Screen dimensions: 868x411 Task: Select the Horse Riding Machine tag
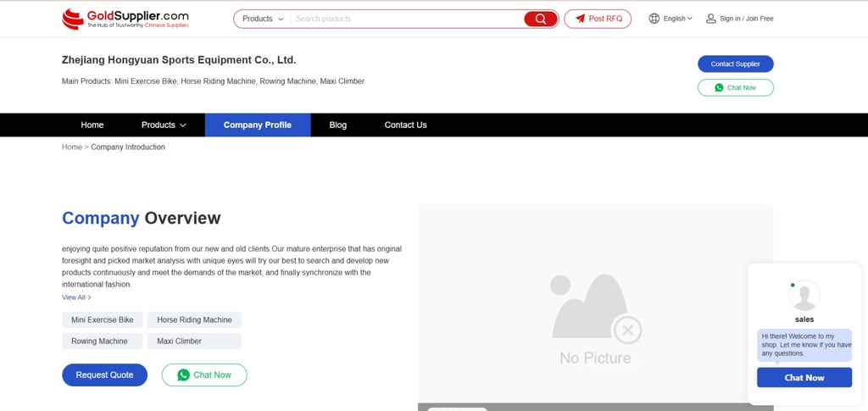click(x=194, y=319)
